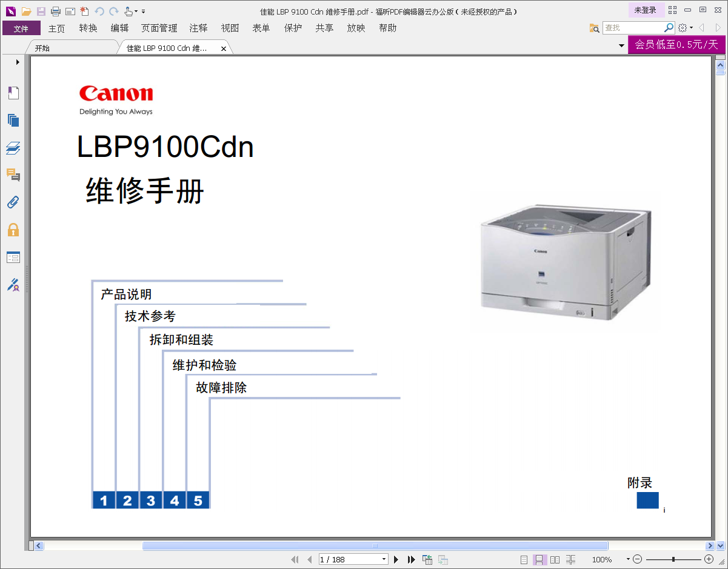The width and height of the screenshot is (728, 569).
Task: Click the advanced folder search icon
Action: (594, 28)
